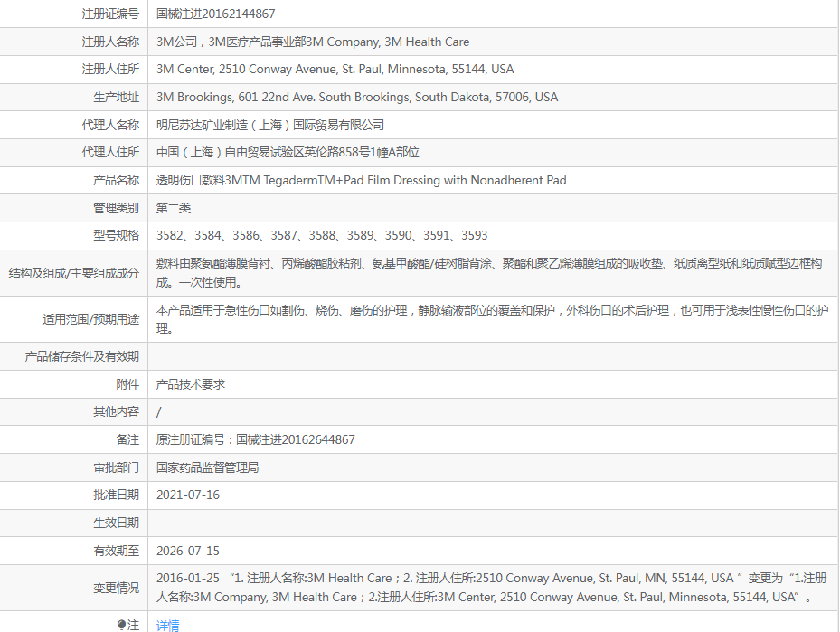Click the 生产地址 label
Image resolution: width=840 pixels, height=632 pixels.
[x=117, y=97]
